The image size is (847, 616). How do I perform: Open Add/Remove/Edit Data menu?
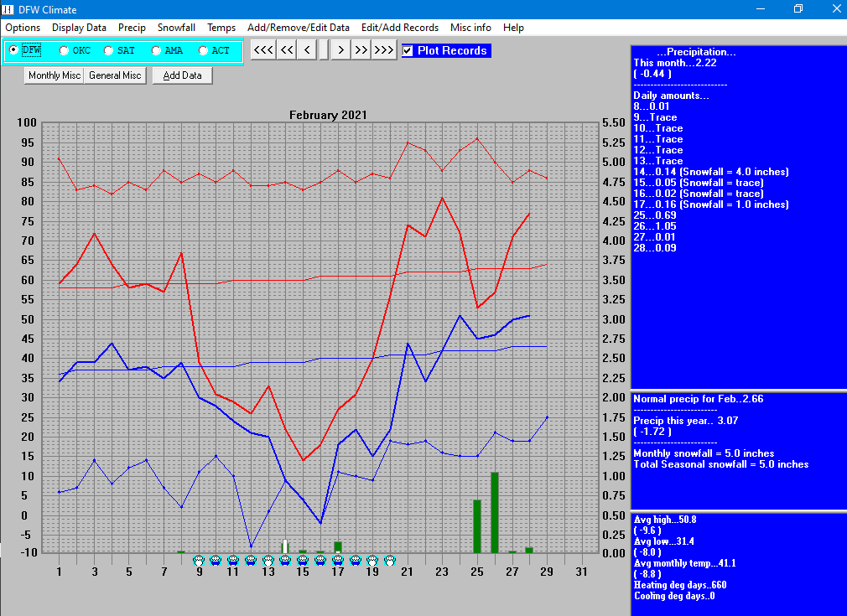coord(299,28)
